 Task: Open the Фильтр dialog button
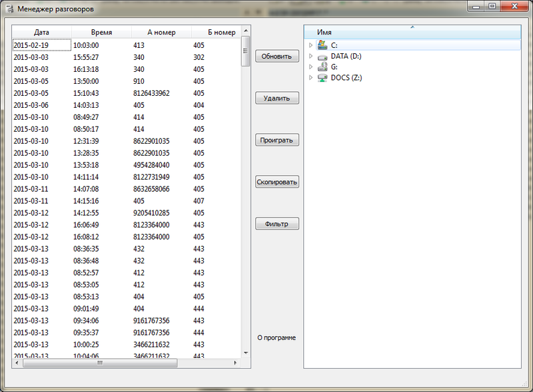coord(277,224)
